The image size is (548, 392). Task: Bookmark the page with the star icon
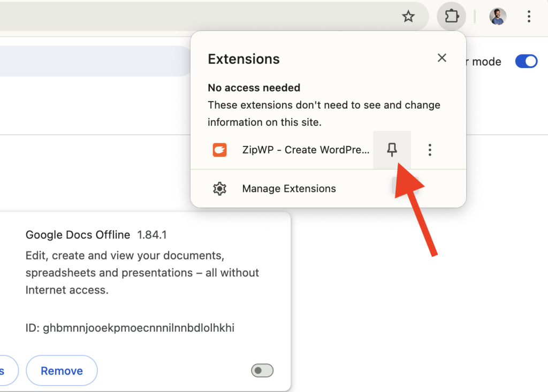coord(408,16)
